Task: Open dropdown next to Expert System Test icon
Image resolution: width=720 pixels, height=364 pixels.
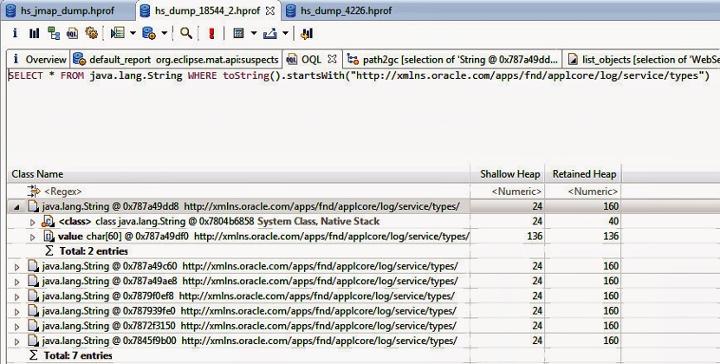Action: (x=133, y=33)
